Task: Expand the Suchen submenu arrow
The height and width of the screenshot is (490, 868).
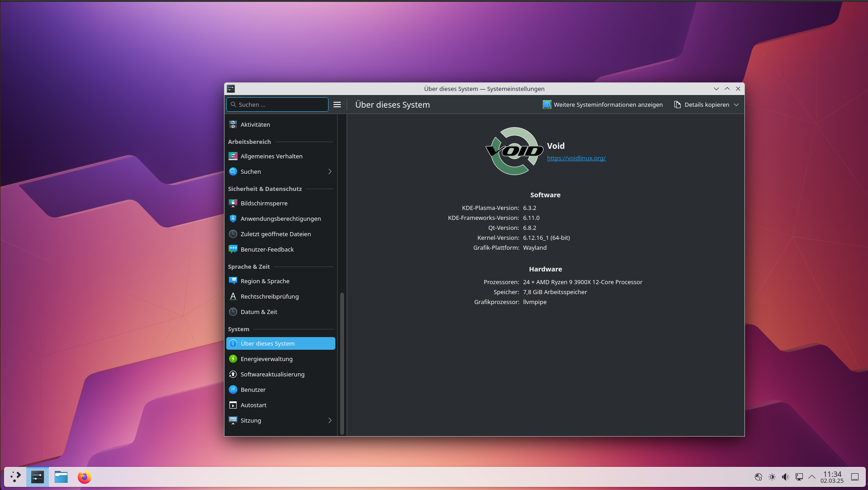Action: (330, 171)
